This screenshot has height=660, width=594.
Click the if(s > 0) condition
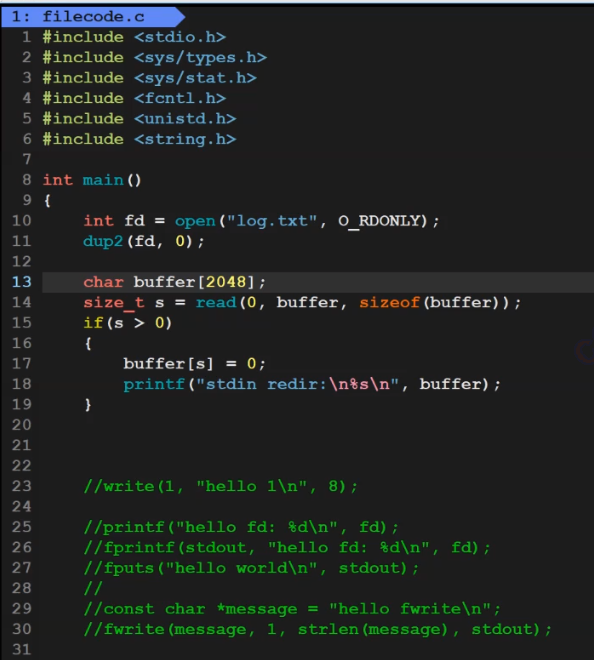128,323
